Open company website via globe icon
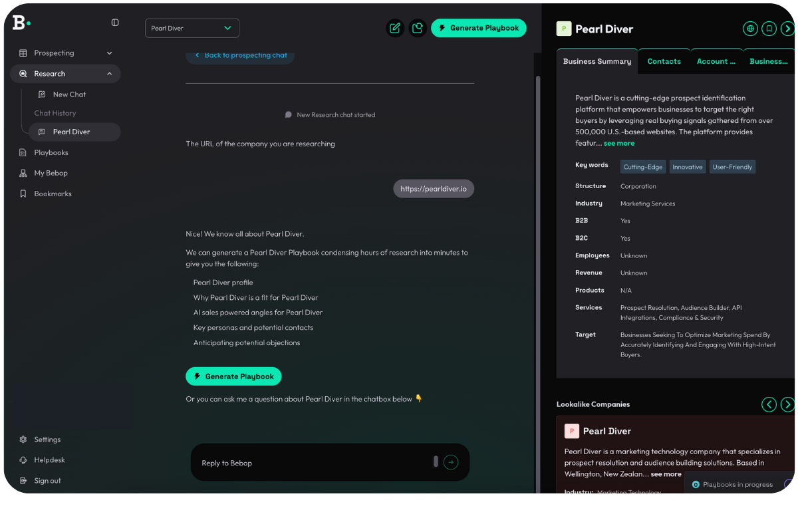This screenshot has height=532, width=798. click(x=750, y=29)
